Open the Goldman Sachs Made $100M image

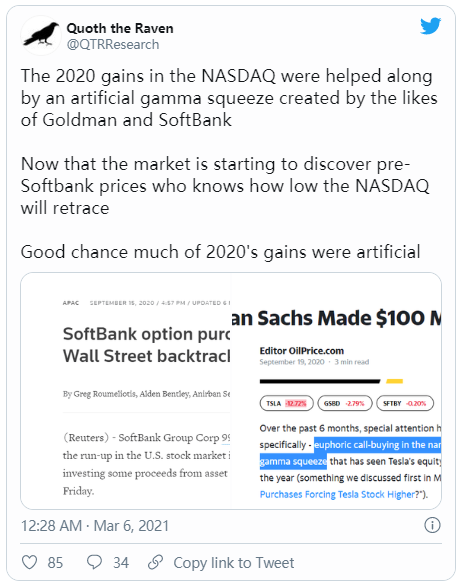coord(336,391)
